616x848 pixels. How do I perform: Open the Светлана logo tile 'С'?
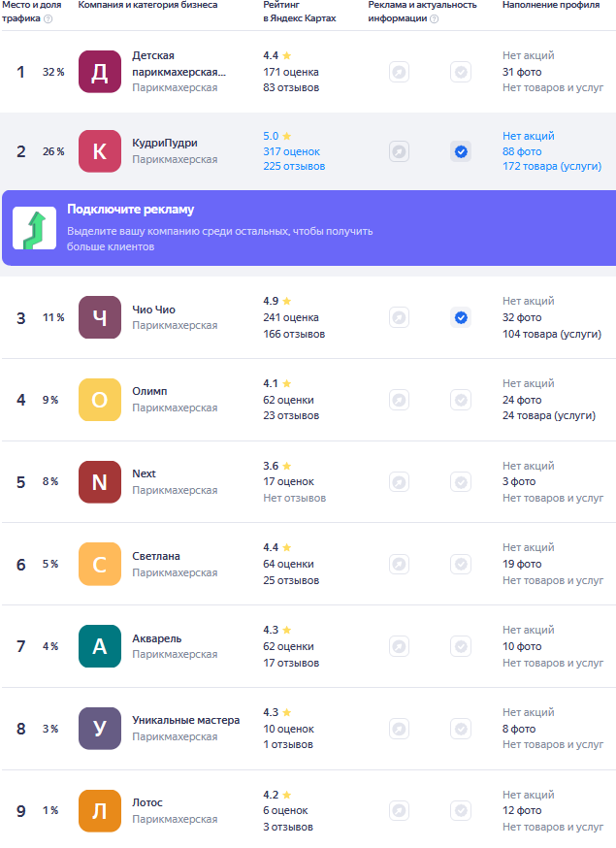pyautogui.click(x=100, y=564)
